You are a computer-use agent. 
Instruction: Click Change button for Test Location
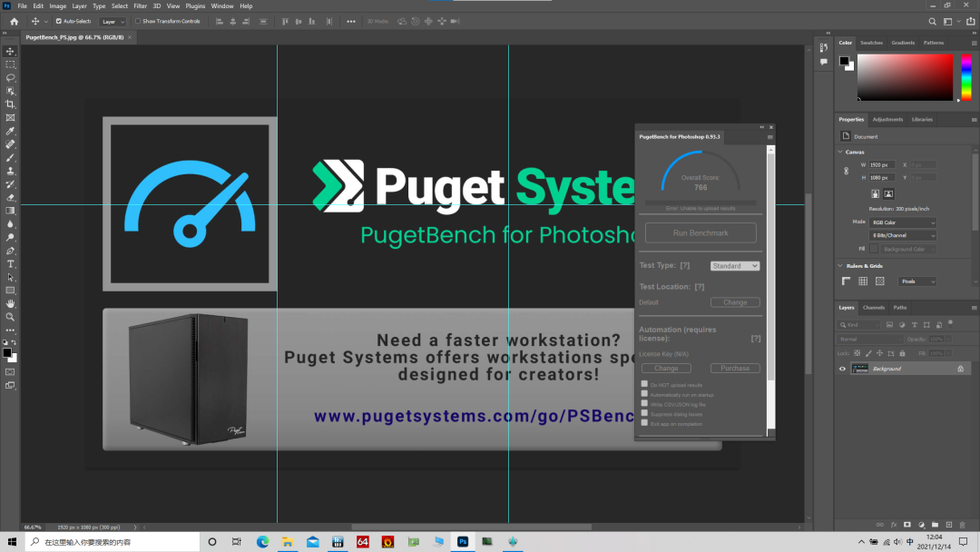(x=735, y=302)
